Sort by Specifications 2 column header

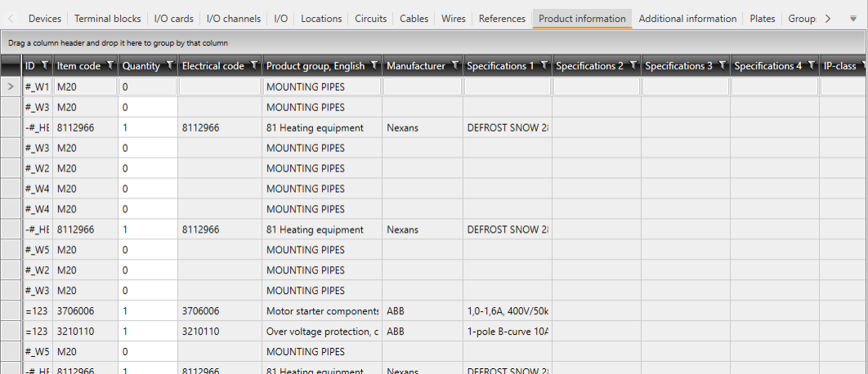point(589,65)
